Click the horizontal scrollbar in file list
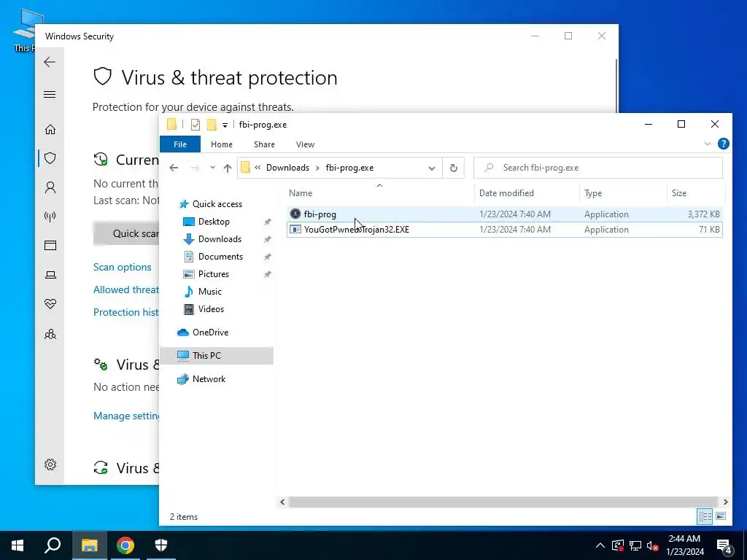Viewport: 747px width, 560px height. 503,502
